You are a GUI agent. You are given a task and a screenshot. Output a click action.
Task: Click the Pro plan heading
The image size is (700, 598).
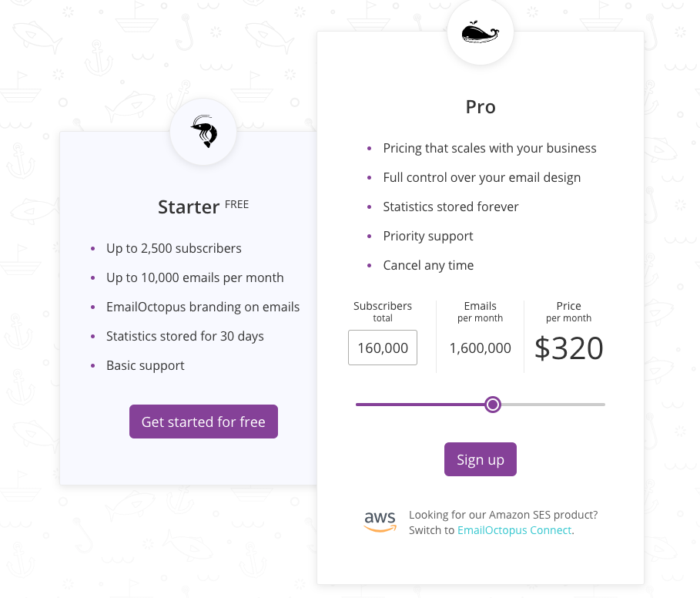click(x=481, y=107)
